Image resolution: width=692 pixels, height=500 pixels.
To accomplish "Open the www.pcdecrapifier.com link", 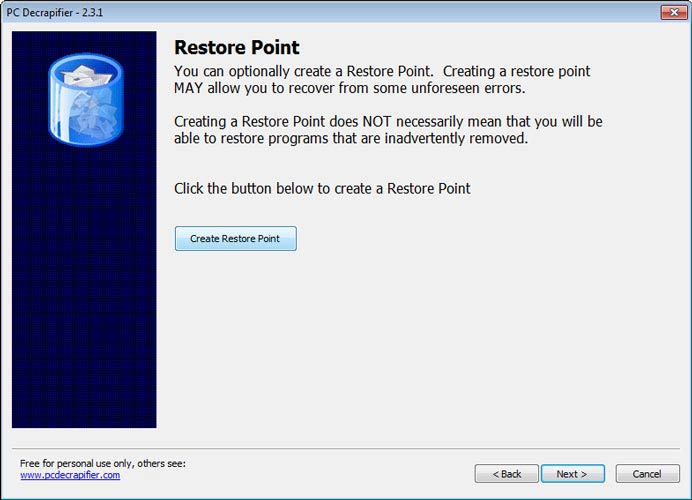I will point(70,475).
